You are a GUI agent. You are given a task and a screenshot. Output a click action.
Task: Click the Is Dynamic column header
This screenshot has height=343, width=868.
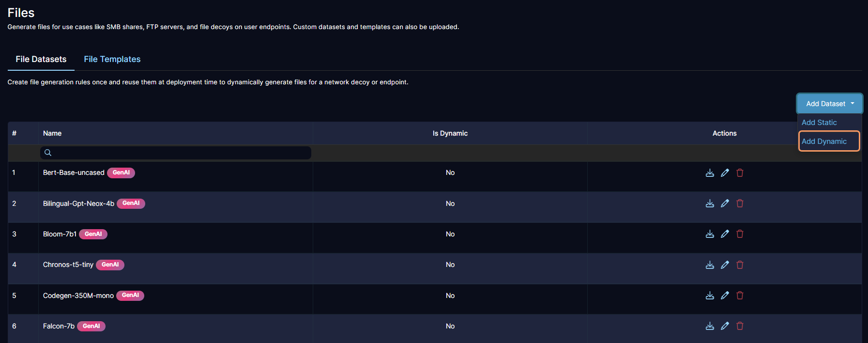coord(450,133)
